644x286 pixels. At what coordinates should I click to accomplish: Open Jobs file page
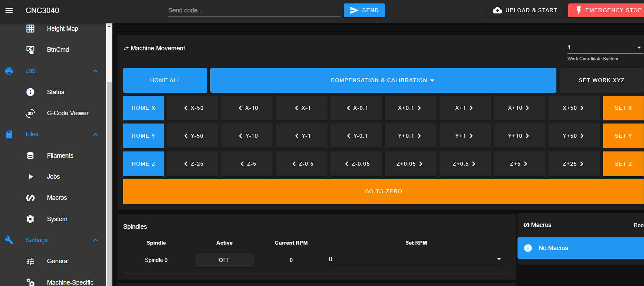[53, 177]
